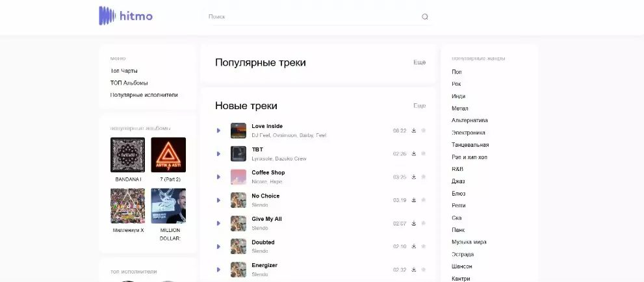
Task: Play the TBT track
Action: pos(218,153)
